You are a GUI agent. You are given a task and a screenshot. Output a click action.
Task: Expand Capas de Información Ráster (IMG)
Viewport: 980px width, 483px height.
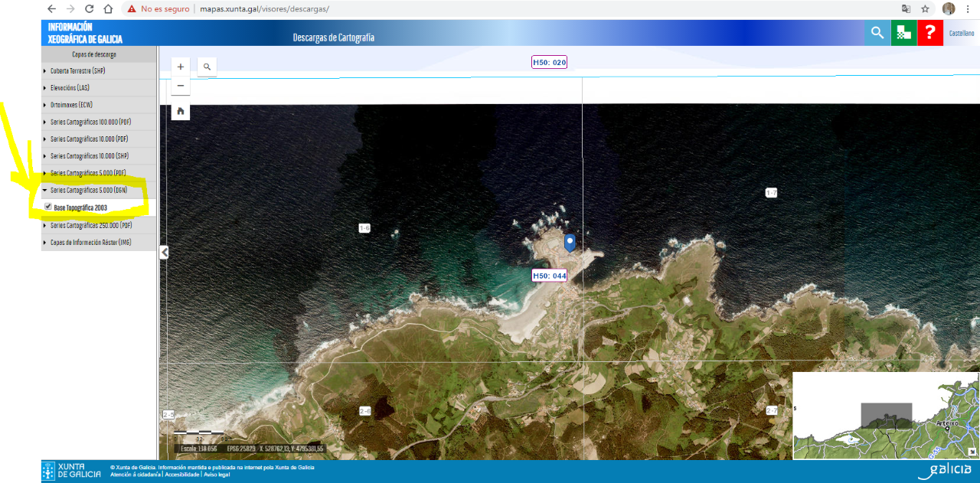pos(90,242)
